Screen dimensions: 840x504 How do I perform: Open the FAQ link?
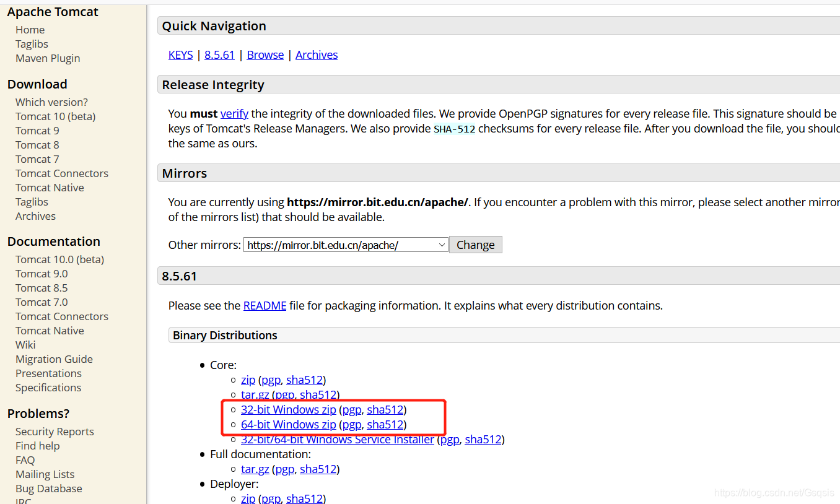(x=25, y=460)
